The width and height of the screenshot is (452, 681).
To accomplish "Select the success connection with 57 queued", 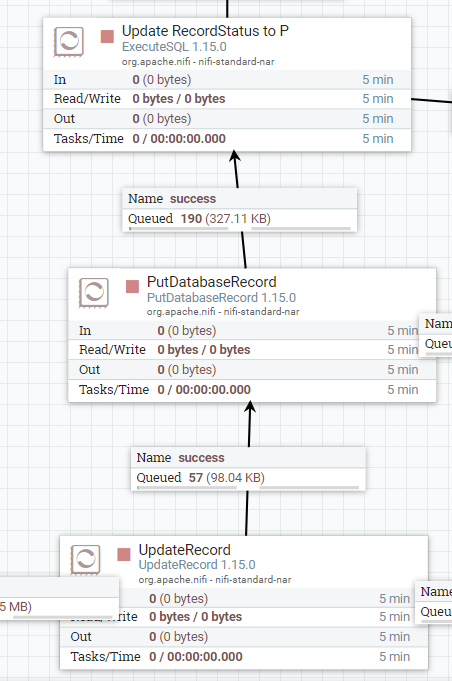I will pyautogui.click(x=248, y=469).
